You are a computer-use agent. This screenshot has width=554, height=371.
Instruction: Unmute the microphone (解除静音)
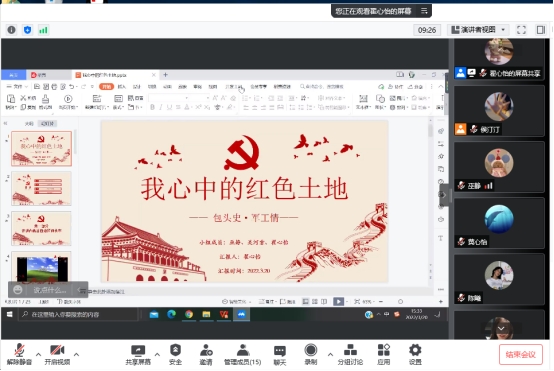pos(19,354)
